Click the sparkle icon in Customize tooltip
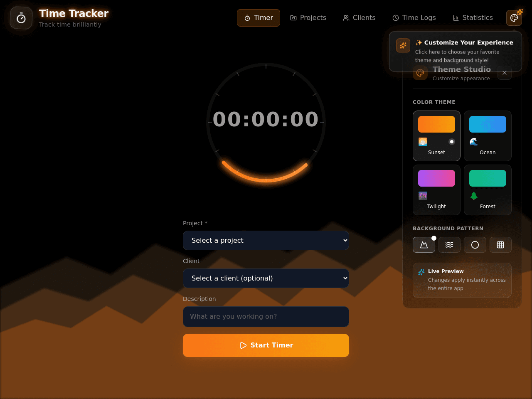The width and height of the screenshot is (532, 399). coord(403,45)
